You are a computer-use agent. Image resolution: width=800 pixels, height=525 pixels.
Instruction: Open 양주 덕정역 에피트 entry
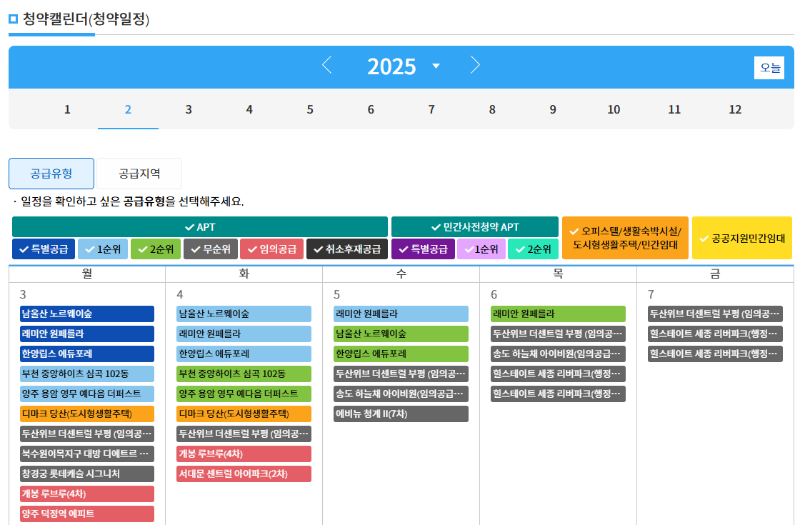[87, 514]
